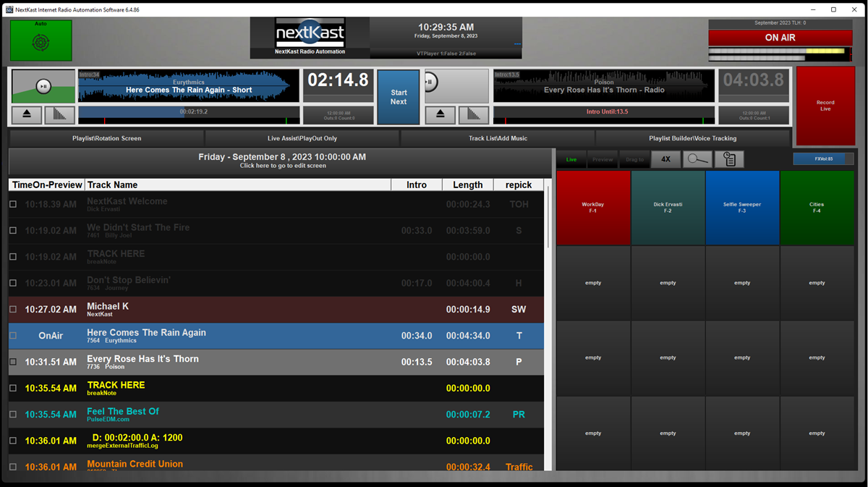Click the Start Next button

pyautogui.click(x=399, y=97)
